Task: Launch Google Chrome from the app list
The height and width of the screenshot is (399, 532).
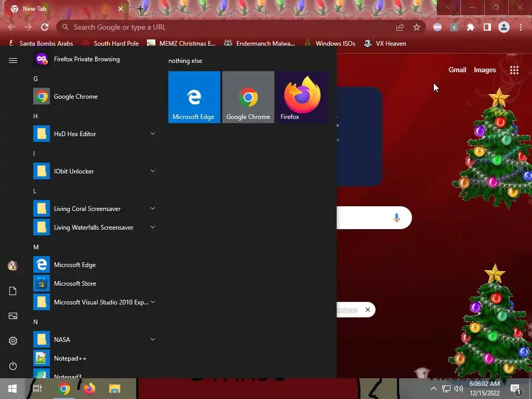Action: (95, 96)
